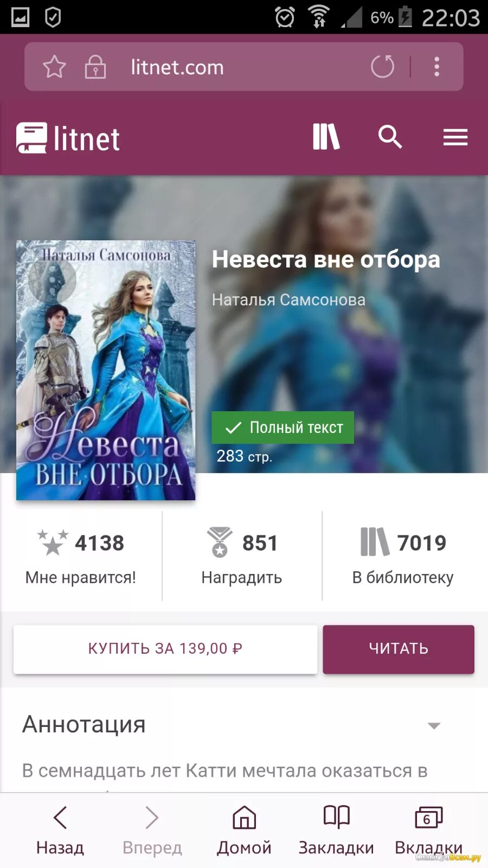
Task: Award the book with medal icon
Action: [220, 542]
